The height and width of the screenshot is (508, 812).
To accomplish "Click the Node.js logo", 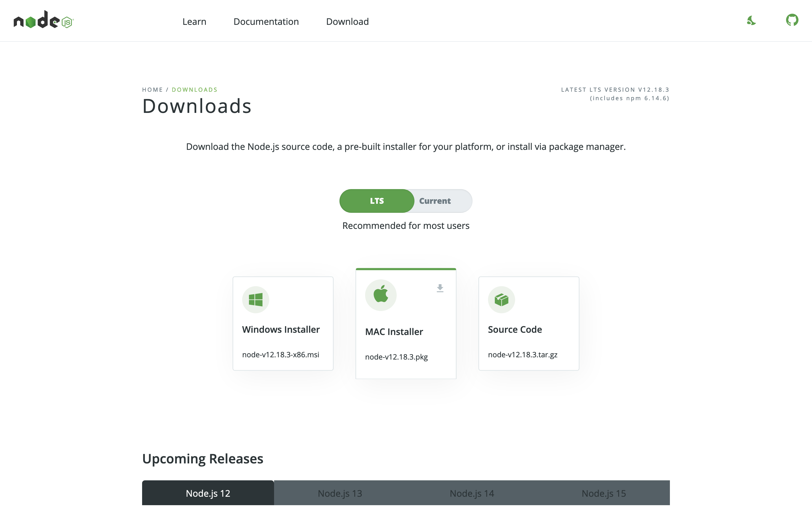I will point(44,20).
